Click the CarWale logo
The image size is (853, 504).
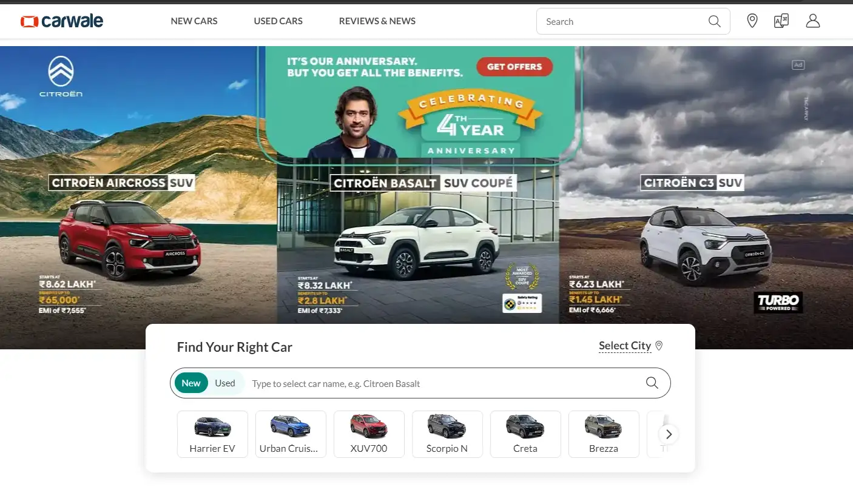coord(61,21)
